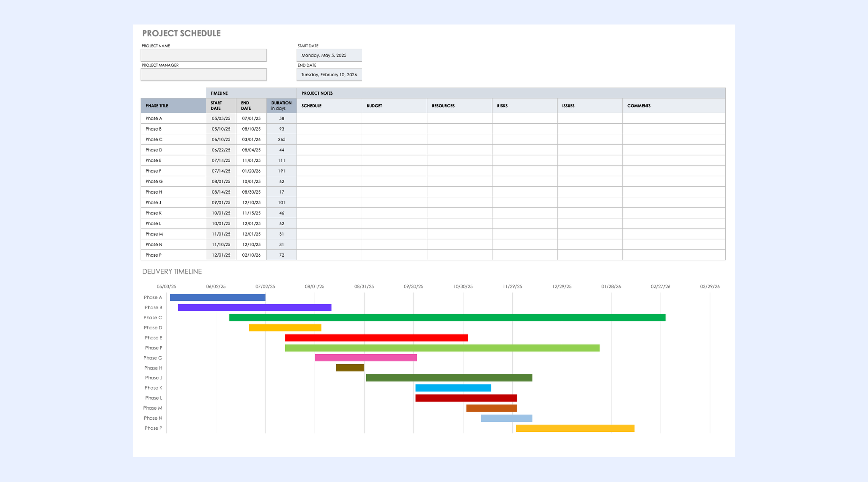Click the PROJECT NOTES section header

[511, 93]
